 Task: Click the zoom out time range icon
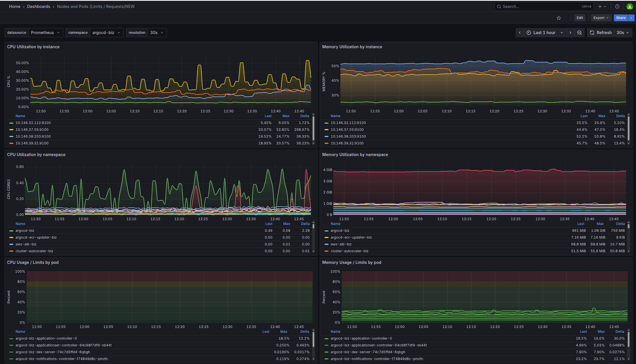(580, 33)
